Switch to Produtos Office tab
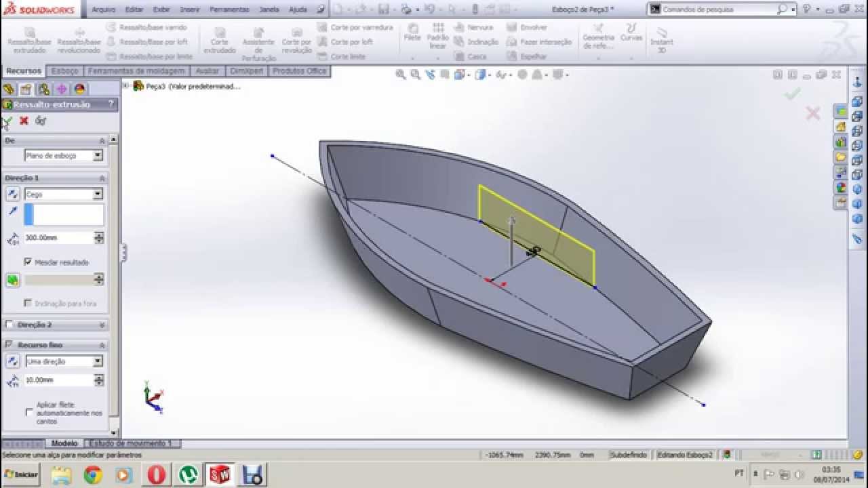 pos(300,71)
